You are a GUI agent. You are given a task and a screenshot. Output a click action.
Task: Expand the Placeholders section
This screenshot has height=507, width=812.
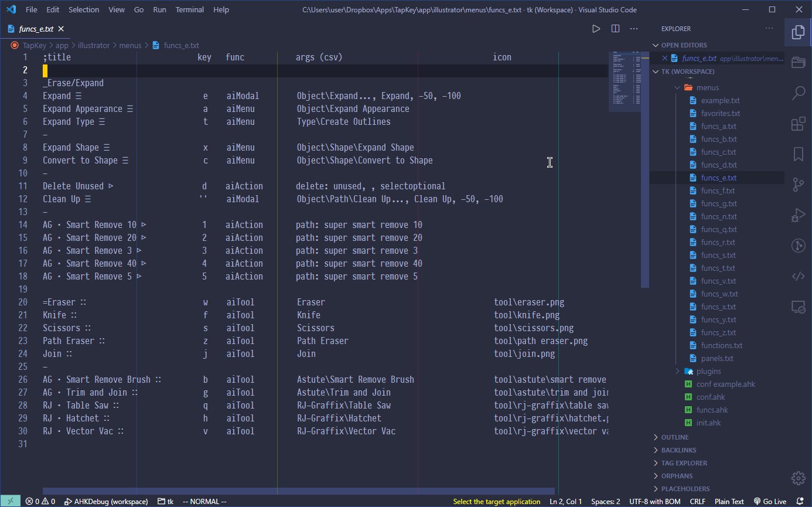[x=717, y=489]
